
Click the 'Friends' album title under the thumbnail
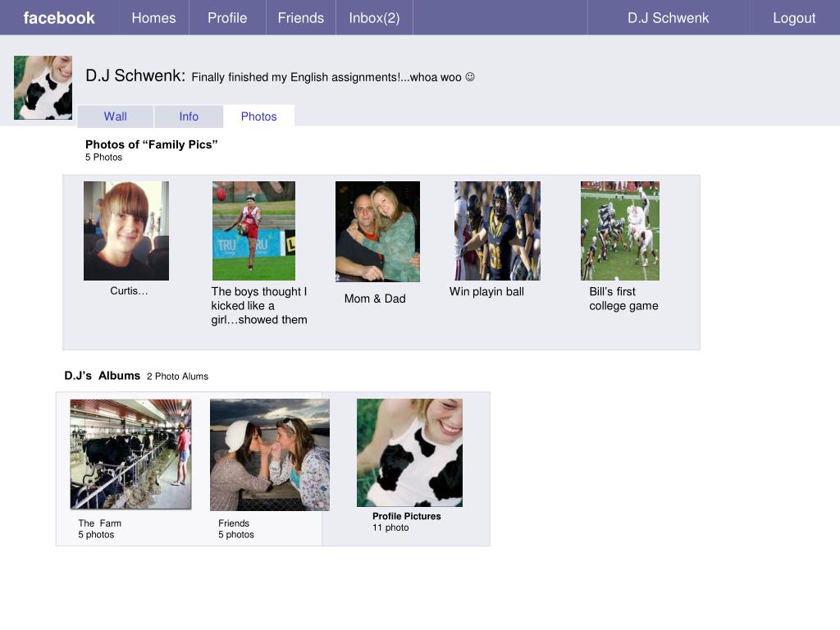pos(234,523)
